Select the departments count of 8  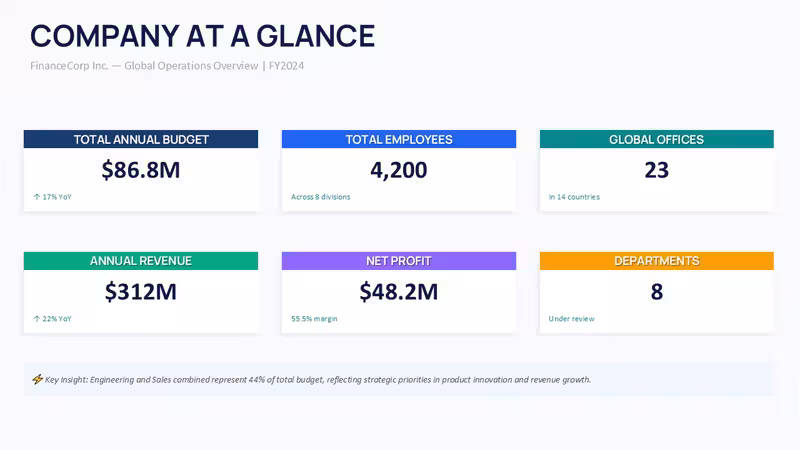pos(657,292)
